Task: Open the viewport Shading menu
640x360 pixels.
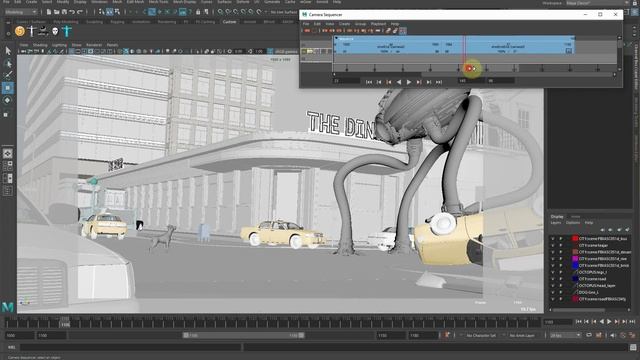Action: [x=40, y=45]
